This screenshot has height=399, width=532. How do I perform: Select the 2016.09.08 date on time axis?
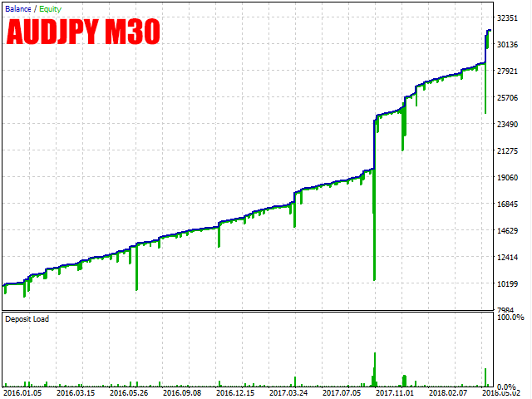click(x=183, y=392)
